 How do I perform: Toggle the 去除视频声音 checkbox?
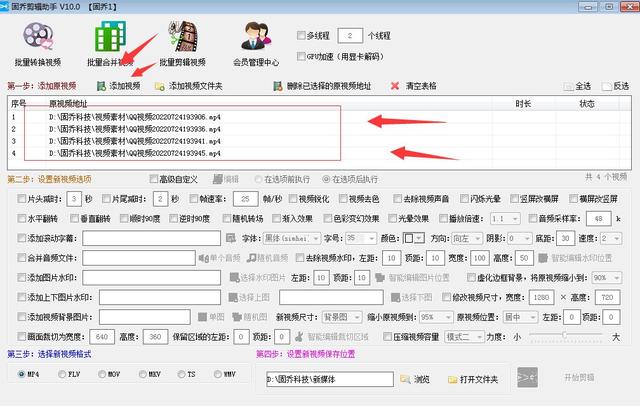[398, 199]
